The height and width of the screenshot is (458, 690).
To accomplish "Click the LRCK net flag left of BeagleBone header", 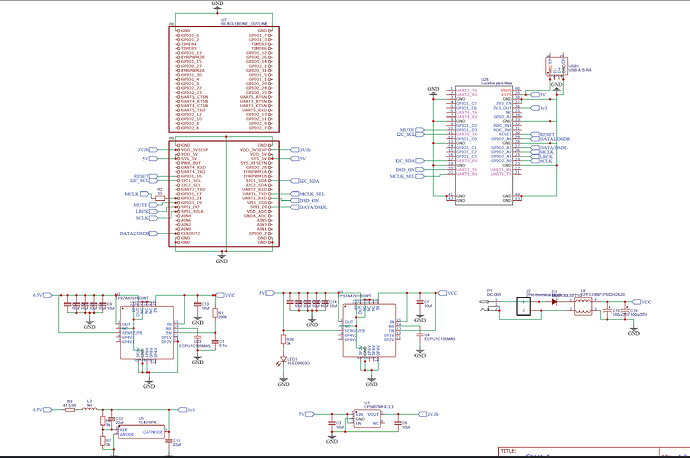I will [153, 211].
